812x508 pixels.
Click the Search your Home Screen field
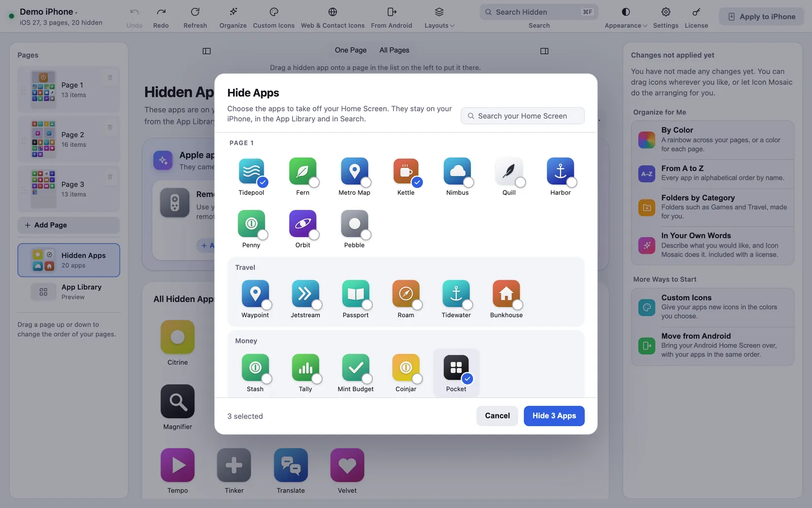tap(523, 116)
